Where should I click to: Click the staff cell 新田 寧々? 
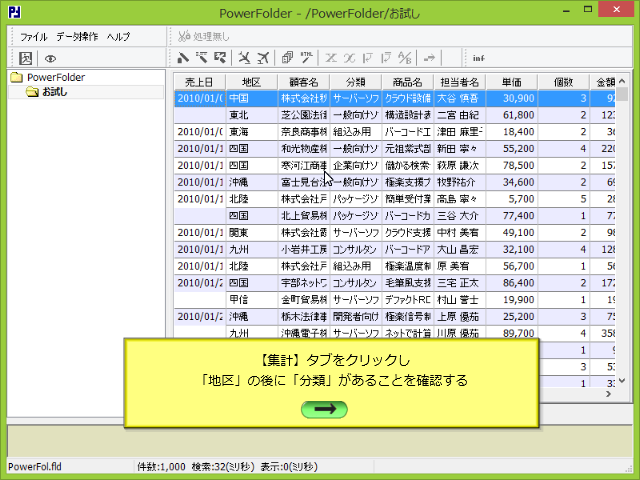(460, 149)
